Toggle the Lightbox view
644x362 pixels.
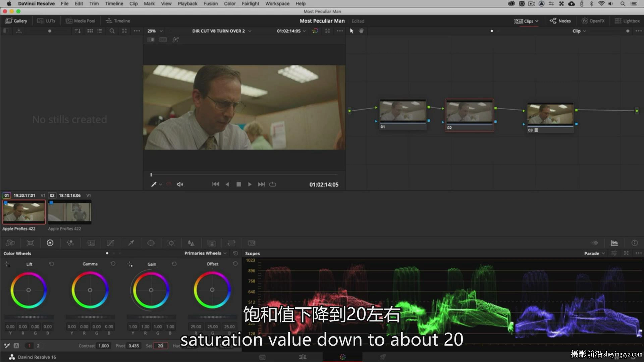[x=627, y=21]
